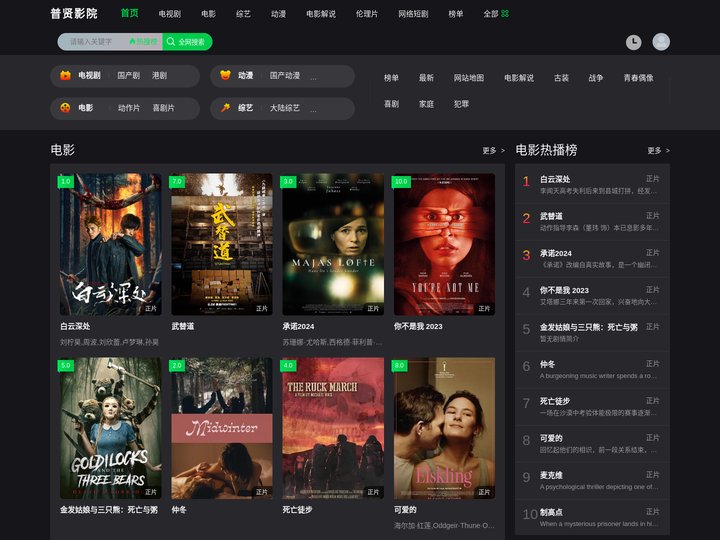Click the 网站地图 quick link
Image resolution: width=720 pixels, height=540 pixels.
point(469,78)
